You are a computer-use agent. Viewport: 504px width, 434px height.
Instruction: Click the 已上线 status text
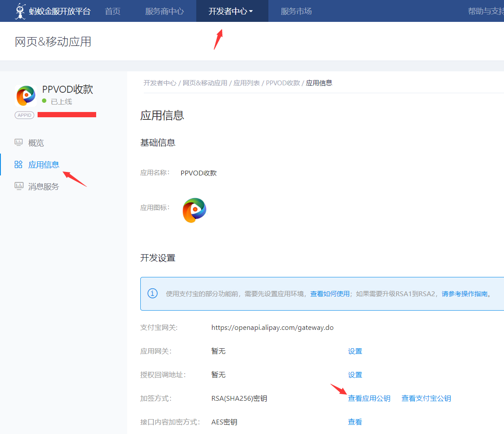[61, 101]
